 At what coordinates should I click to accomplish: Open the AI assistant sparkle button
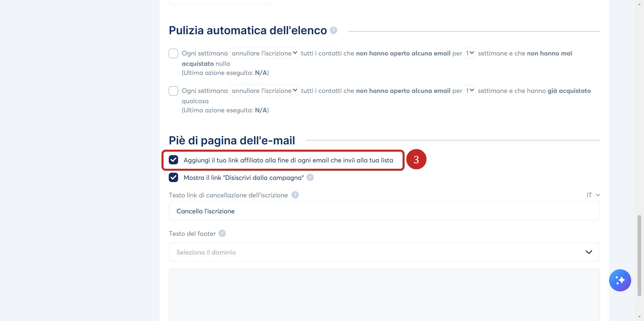[x=620, y=280]
